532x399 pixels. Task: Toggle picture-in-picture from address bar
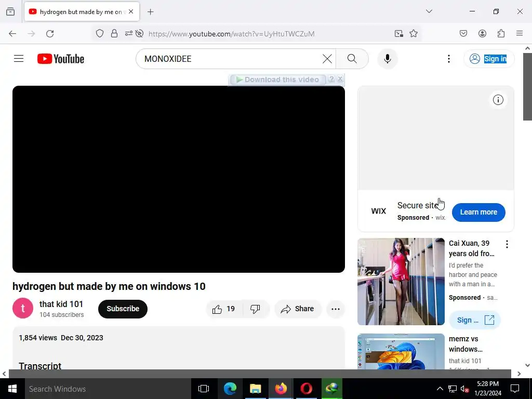(398, 33)
